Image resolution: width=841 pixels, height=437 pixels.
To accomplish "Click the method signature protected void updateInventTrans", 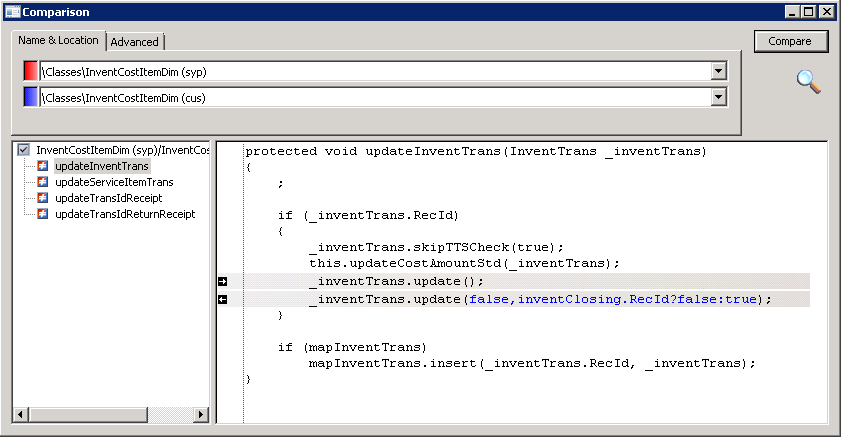I will click(476, 152).
